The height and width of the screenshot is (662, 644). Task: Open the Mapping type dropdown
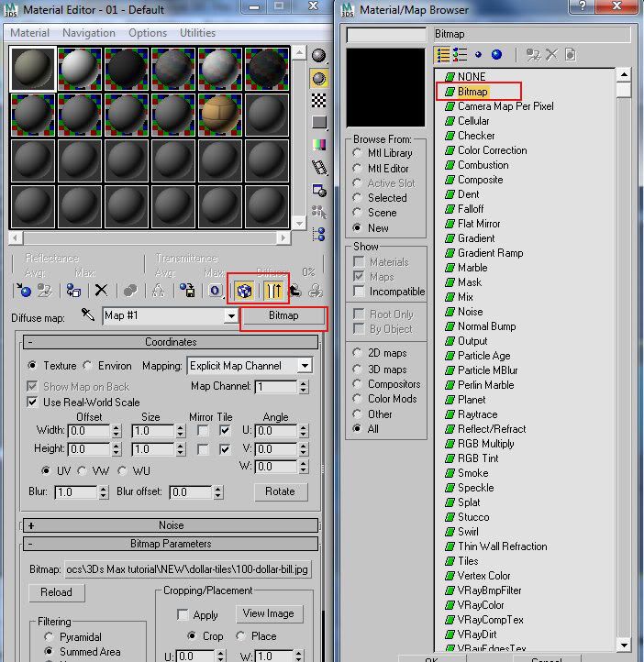[x=304, y=365]
